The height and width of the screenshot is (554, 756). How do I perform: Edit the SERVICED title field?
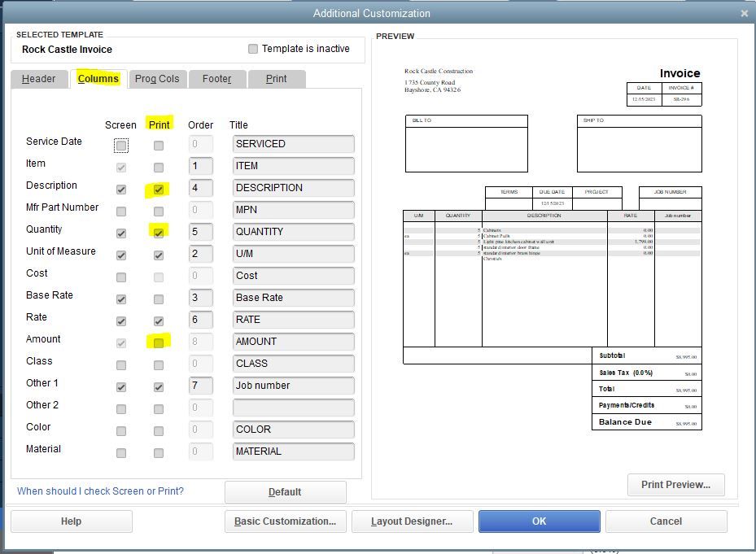pyautogui.click(x=293, y=144)
